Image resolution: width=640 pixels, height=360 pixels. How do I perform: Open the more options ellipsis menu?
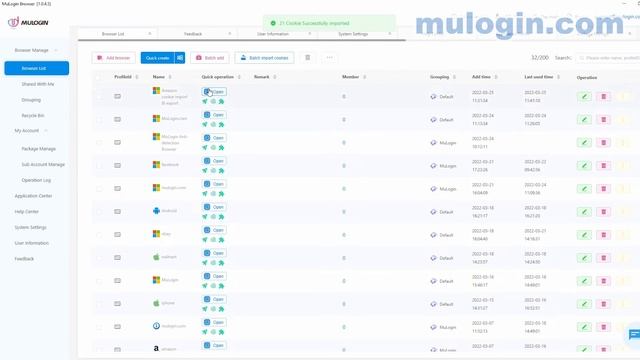(329, 58)
